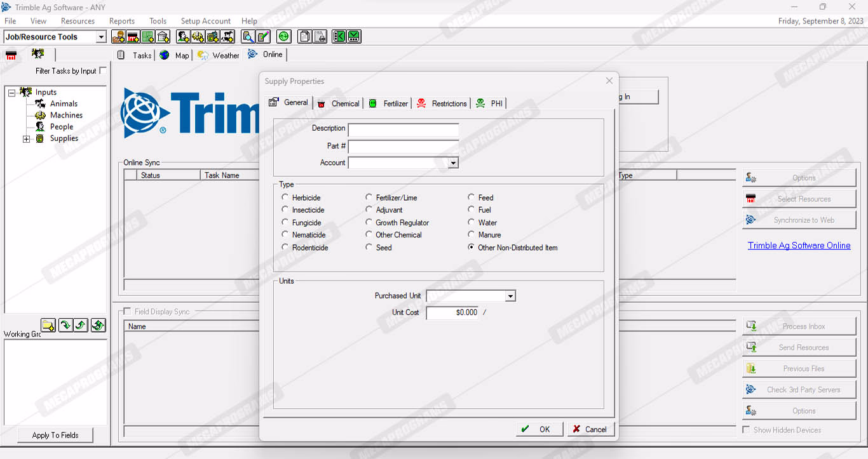Image resolution: width=868 pixels, height=459 pixels.
Task: Click the add supply jug toolbar icon
Action: click(213, 37)
